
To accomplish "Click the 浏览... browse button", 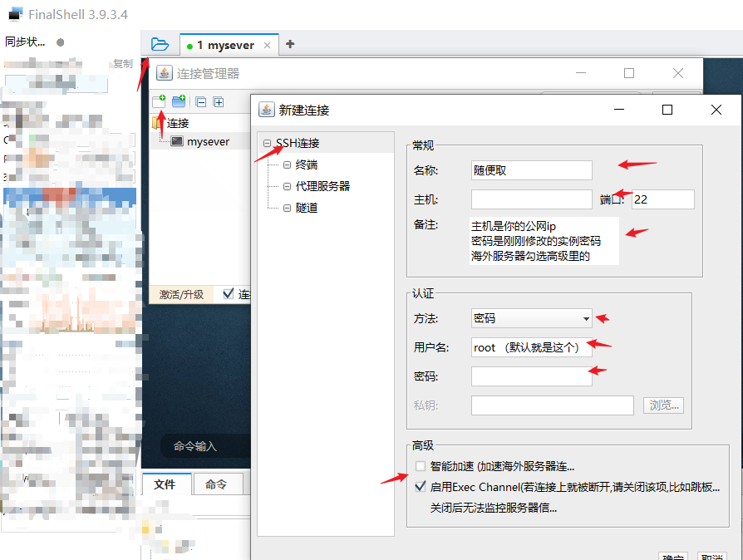I will click(663, 405).
